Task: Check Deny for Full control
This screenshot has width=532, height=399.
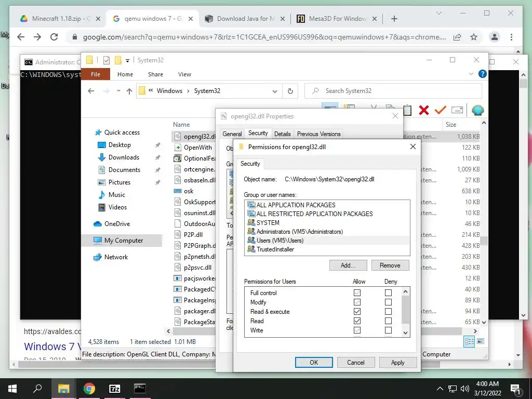Action: click(x=388, y=293)
